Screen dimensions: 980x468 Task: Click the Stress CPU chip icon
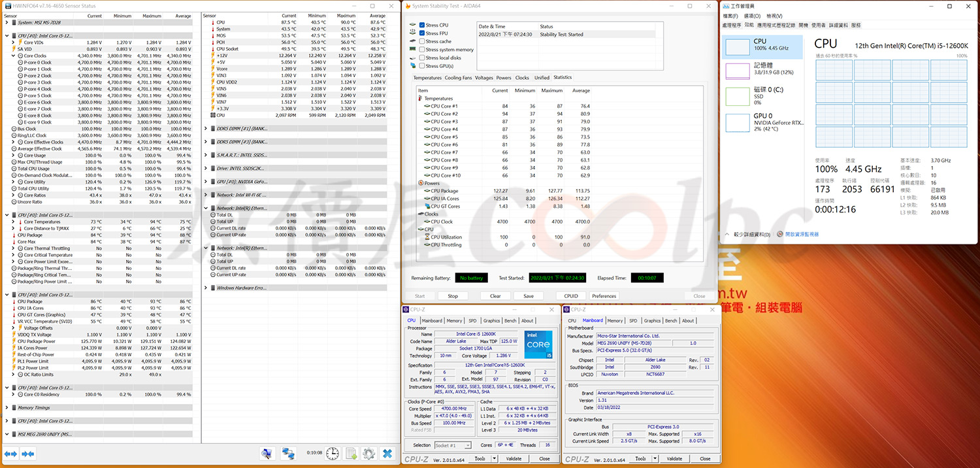coord(413,25)
